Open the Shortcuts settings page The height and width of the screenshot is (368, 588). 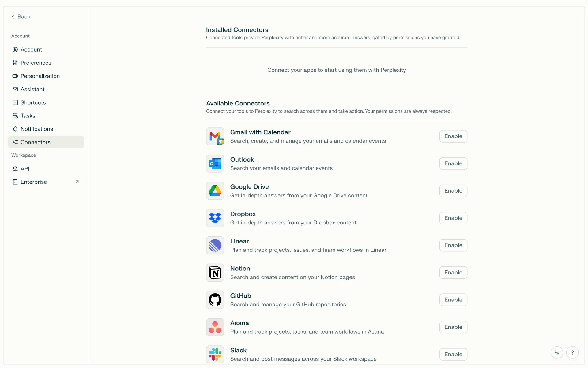pyautogui.click(x=33, y=103)
